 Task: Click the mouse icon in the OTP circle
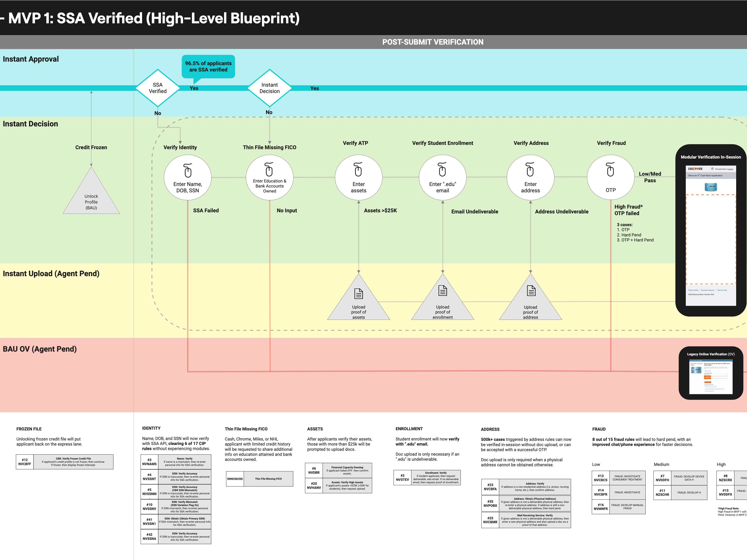[x=610, y=169]
